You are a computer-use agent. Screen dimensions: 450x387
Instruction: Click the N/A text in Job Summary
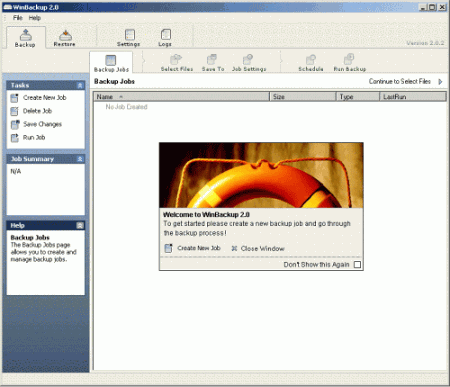tap(16, 171)
